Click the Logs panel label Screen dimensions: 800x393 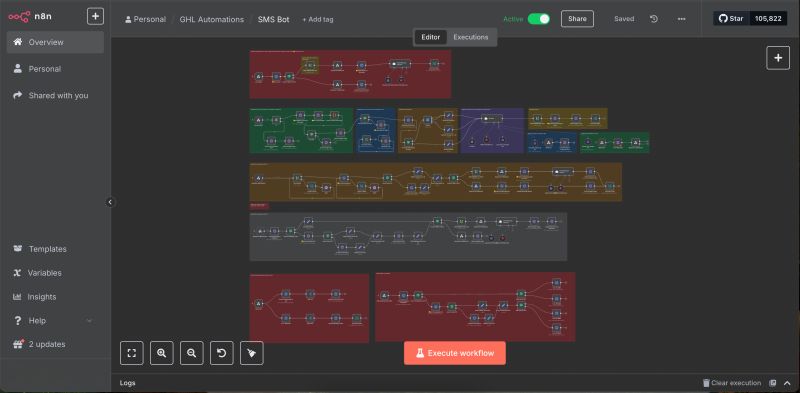click(x=128, y=383)
